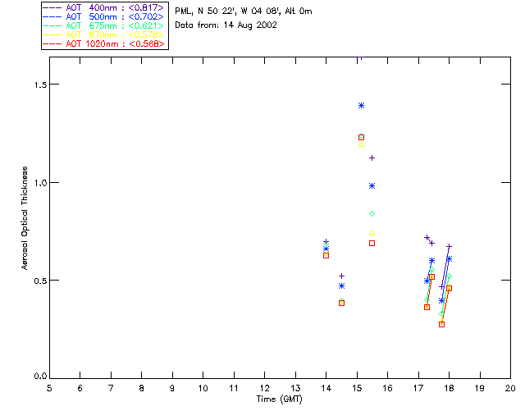Click the yellow triangle point near 1.2 after time 15
Viewport: 525px width, 420px height.
[361, 144]
